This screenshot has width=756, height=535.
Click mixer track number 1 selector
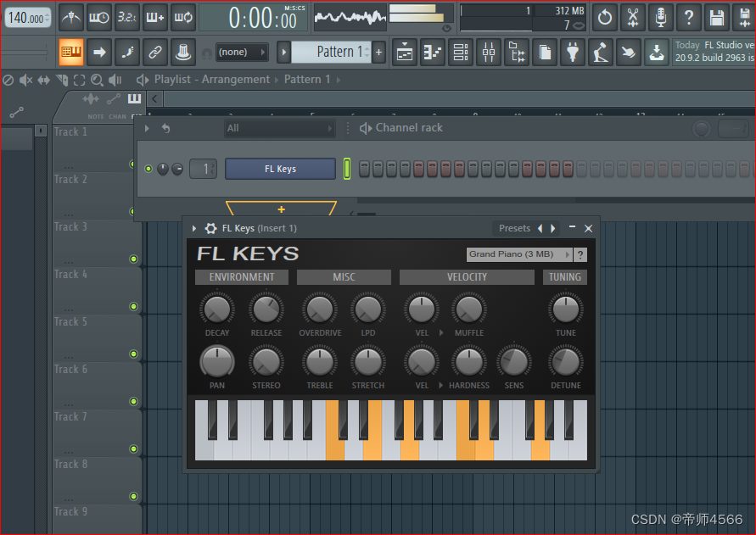click(203, 169)
